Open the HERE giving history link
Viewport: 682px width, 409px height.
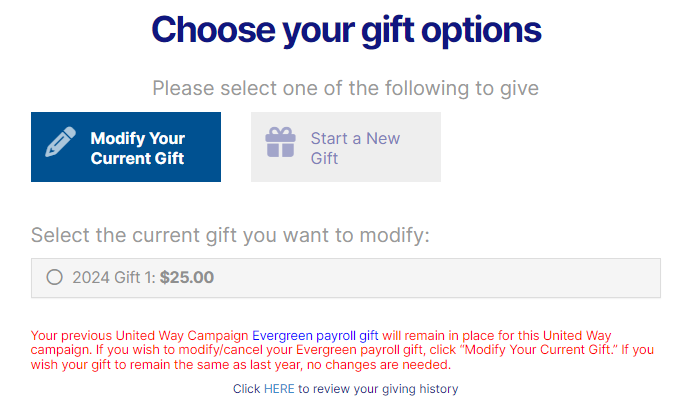pyautogui.click(x=279, y=388)
